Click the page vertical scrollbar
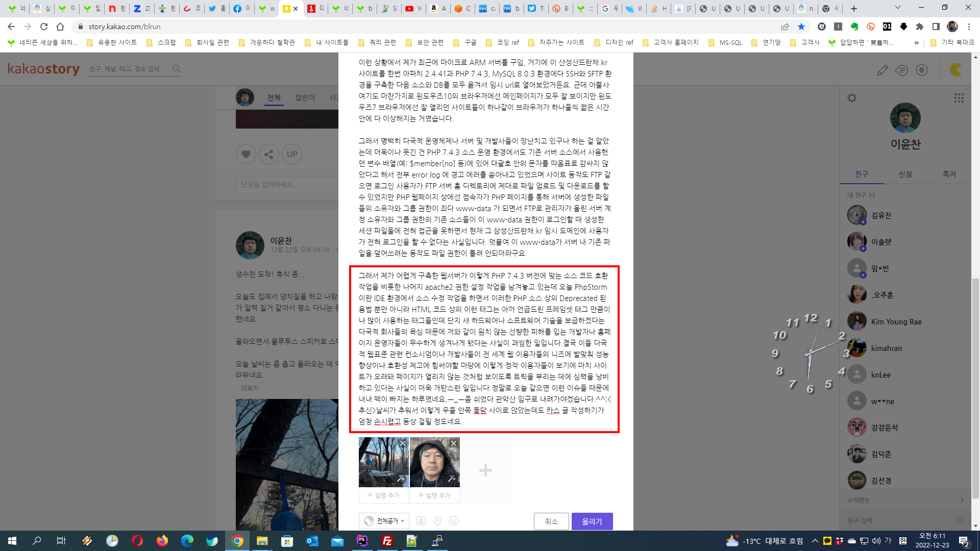Image resolution: width=980 pixels, height=551 pixels. [x=975, y=388]
